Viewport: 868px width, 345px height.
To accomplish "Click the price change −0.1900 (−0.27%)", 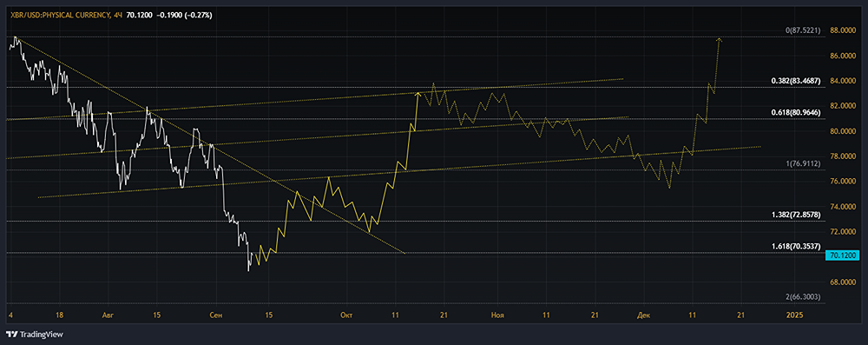I will point(183,16).
